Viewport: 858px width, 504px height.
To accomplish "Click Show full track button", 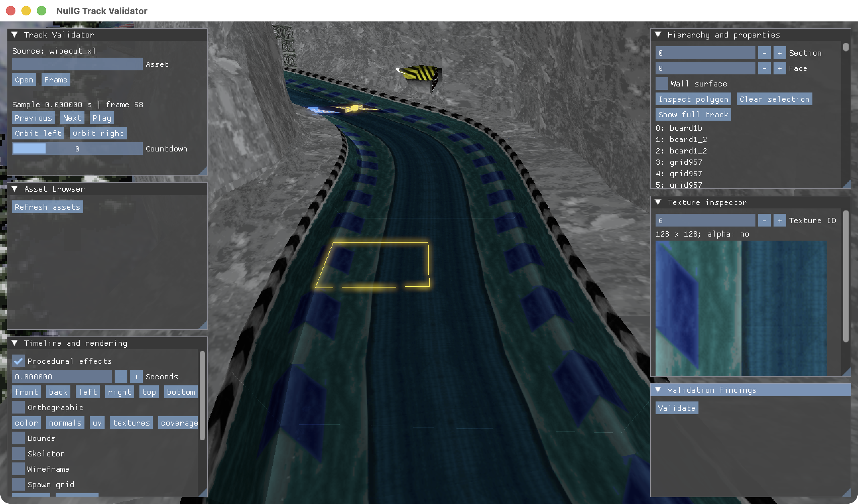I will (x=693, y=114).
